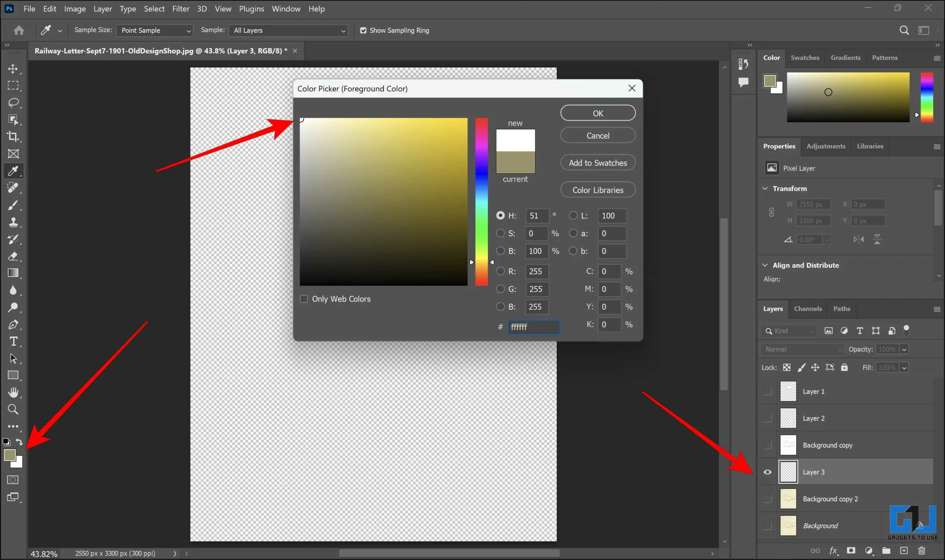Image resolution: width=945 pixels, height=560 pixels.
Task: Click the foreground color swatch in toolbar
Action: click(x=10, y=455)
